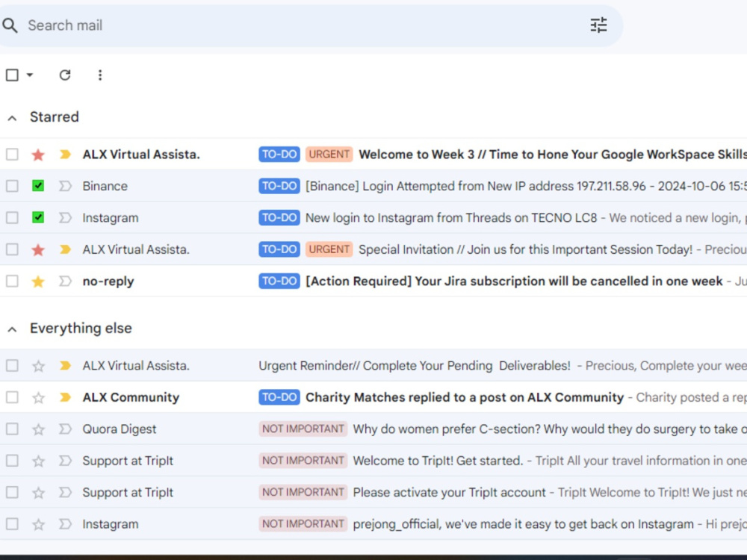Open the Welcome to TripIt! Get started email

coord(438,461)
